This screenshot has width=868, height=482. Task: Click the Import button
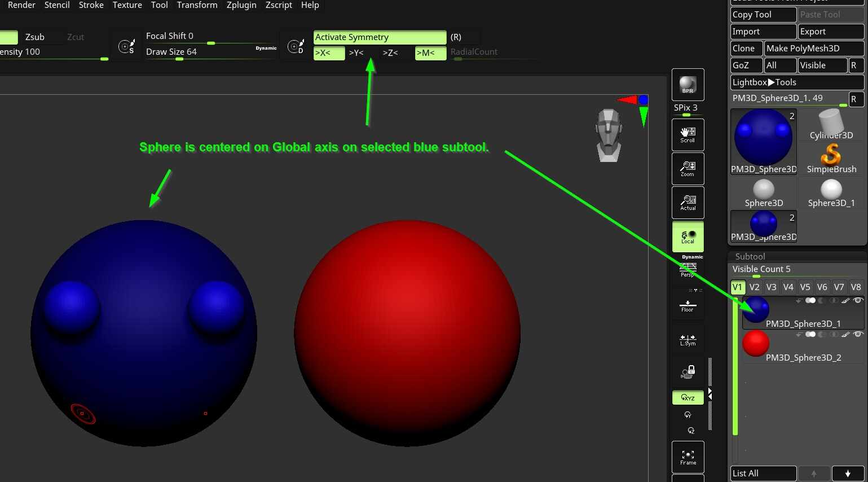[764, 32]
